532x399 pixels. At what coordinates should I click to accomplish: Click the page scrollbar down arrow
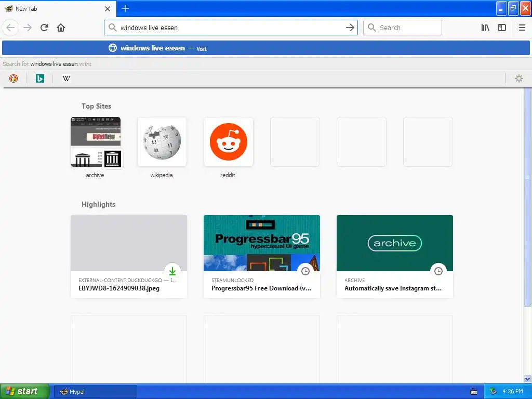point(527,379)
